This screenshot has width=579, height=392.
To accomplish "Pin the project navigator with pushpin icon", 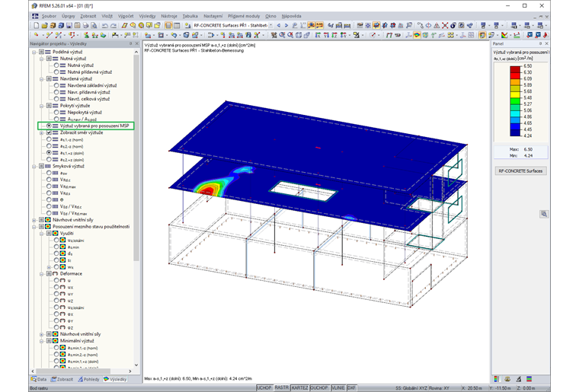I will tap(130, 43).
